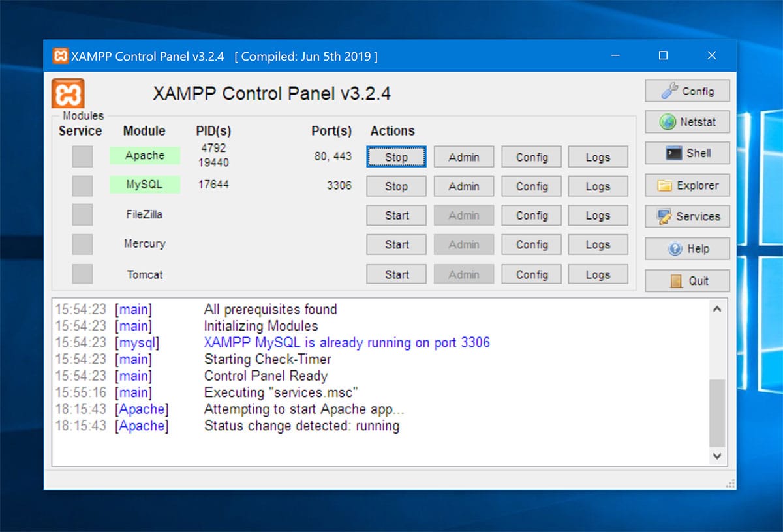Screen dimensions: 783x532
Task: Open FileZilla Logs menu
Action: click(598, 215)
